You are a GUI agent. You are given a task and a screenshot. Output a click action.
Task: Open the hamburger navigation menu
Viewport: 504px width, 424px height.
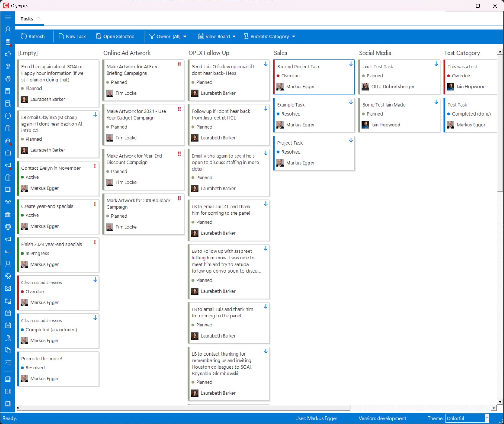click(8, 17)
